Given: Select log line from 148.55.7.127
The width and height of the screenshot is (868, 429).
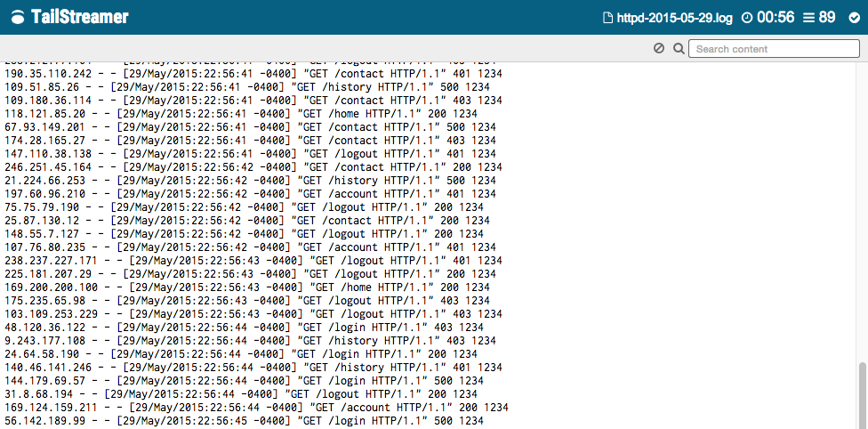Looking at the screenshot, I should 244,233.
